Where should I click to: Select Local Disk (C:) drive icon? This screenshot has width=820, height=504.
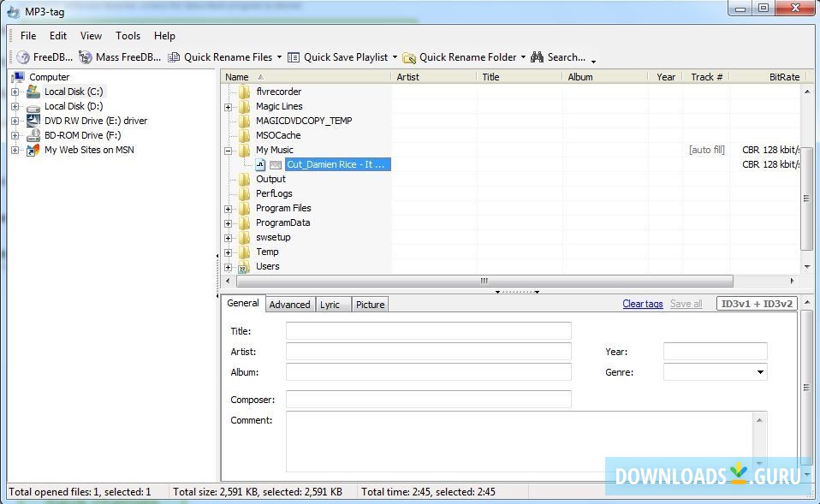[x=33, y=92]
